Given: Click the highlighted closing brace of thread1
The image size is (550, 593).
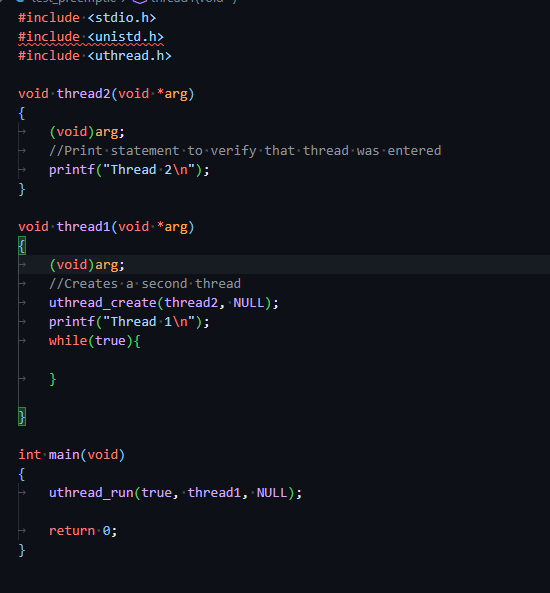Looking at the screenshot, I should tap(22, 417).
